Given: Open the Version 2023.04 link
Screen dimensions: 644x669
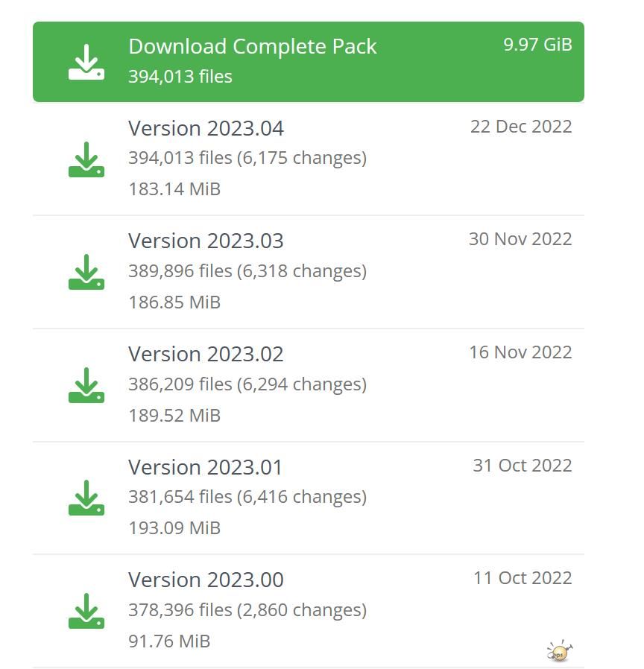Looking at the screenshot, I should click(x=206, y=128).
